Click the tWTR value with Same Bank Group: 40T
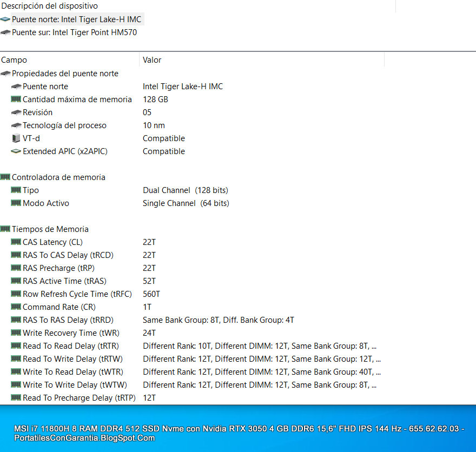The image size is (476, 452). [x=262, y=372]
